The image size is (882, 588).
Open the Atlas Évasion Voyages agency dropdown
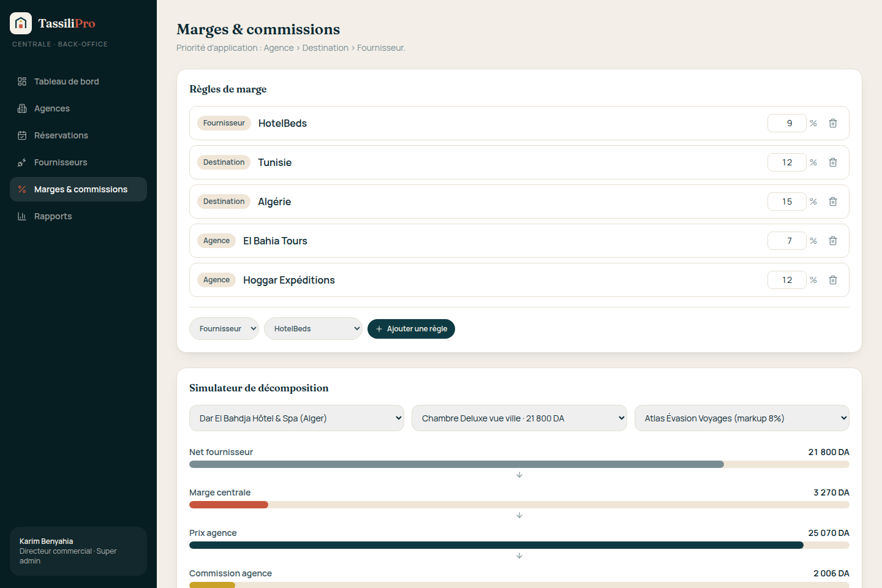(x=742, y=418)
